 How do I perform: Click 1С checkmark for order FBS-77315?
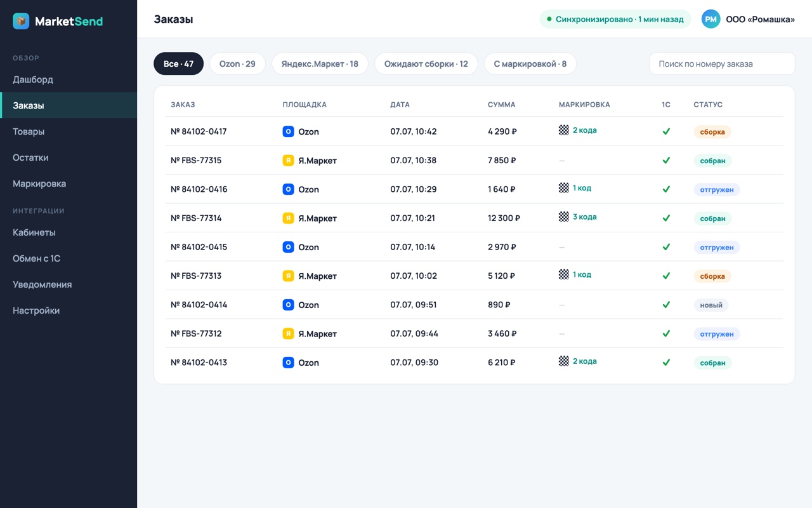click(x=666, y=161)
